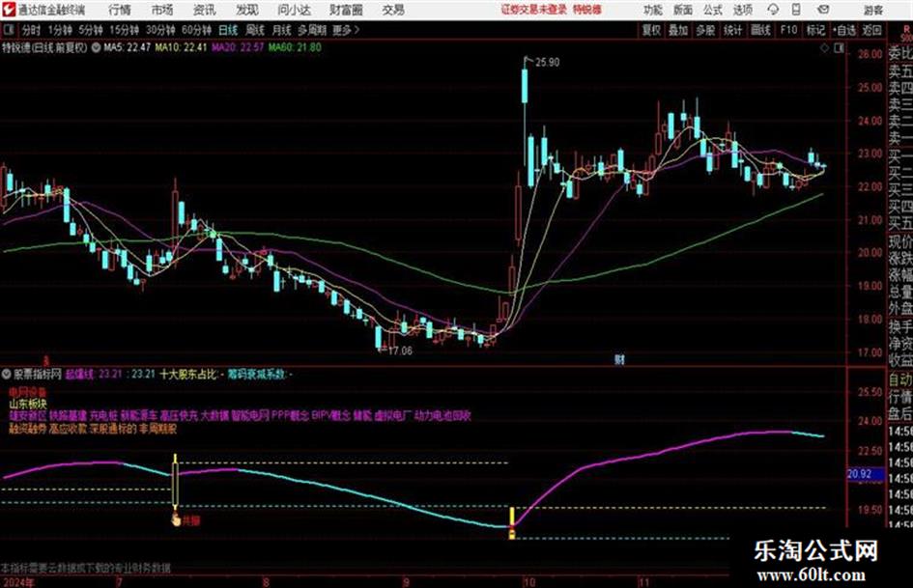Screen dimensions: 913x588
Task: Click the 标记 mark button
Action: pyautogui.click(x=815, y=30)
